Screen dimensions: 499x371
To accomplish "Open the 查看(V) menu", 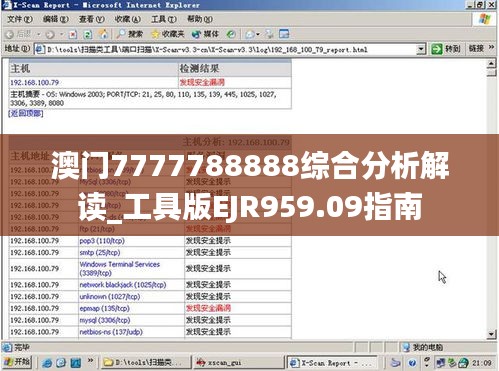I will coord(92,19).
